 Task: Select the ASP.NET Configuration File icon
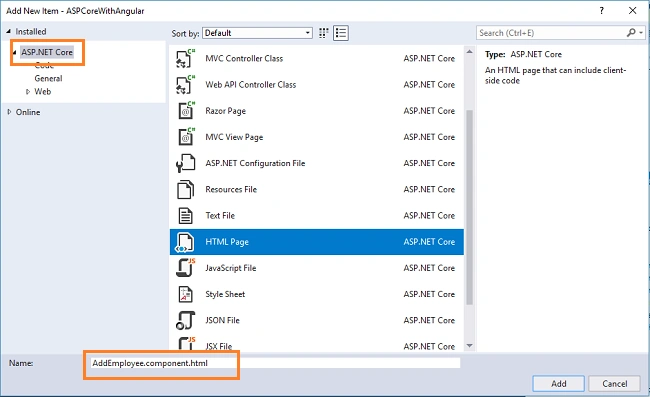(x=185, y=163)
